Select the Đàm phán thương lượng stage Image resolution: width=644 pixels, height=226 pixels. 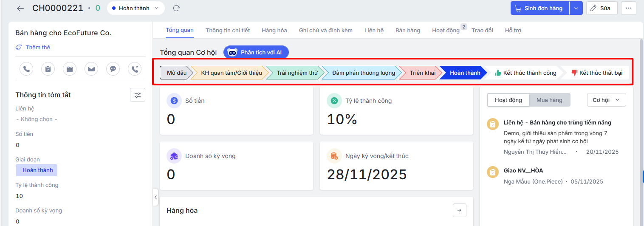(364, 73)
